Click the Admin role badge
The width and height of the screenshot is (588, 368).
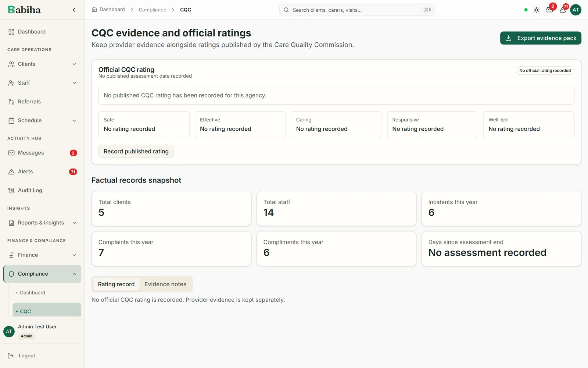tap(26, 336)
